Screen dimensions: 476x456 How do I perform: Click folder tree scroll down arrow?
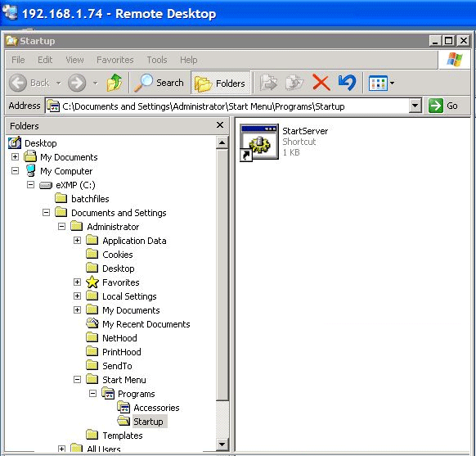[222, 445]
